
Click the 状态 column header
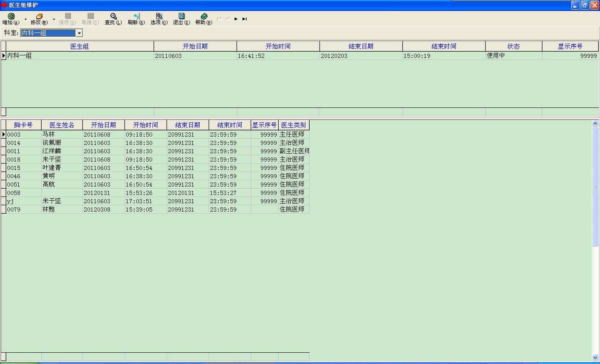(x=514, y=46)
